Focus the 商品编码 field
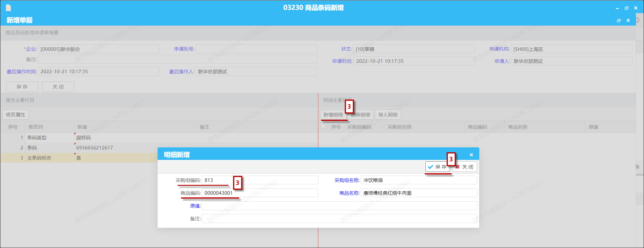644x248 pixels. [x=260, y=193]
